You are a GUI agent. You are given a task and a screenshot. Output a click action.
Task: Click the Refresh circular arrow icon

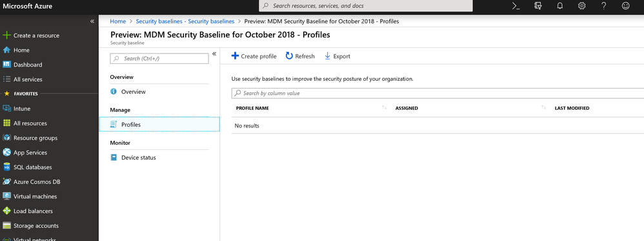[289, 56]
